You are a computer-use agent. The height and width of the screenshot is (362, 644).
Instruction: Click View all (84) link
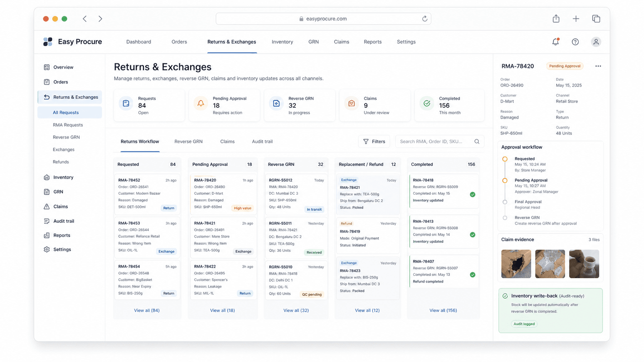147,310
